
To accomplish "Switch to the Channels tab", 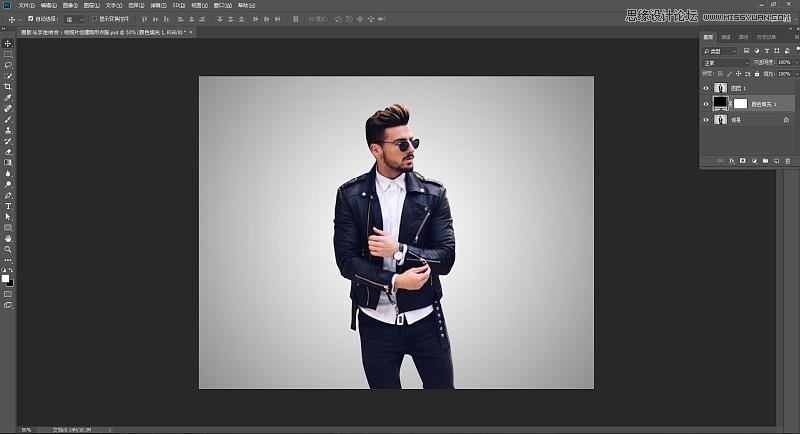I will click(726, 37).
